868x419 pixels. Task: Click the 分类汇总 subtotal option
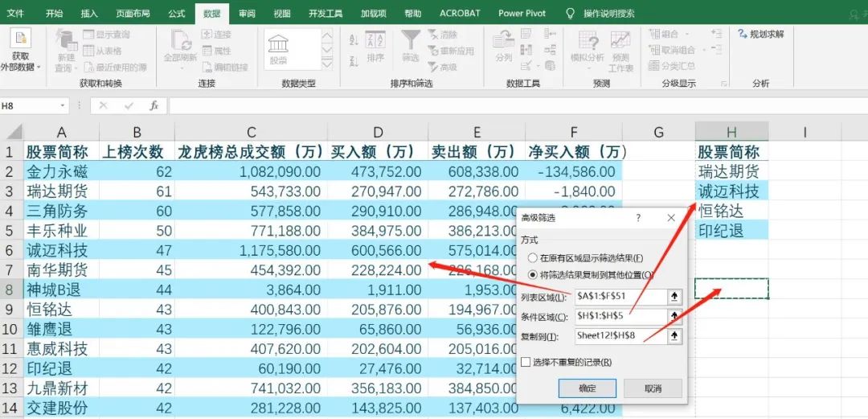click(x=672, y=66)
